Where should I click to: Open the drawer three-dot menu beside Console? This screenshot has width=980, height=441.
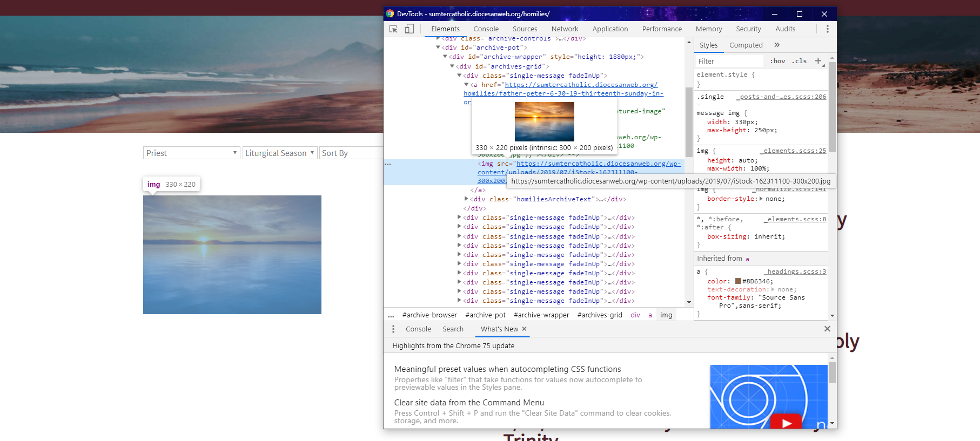393,329
